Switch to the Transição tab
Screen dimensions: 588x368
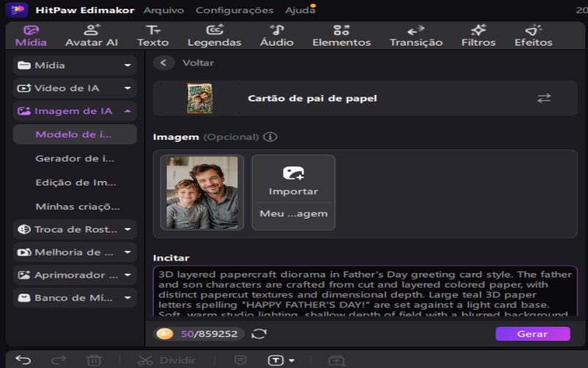pos(416,35)
